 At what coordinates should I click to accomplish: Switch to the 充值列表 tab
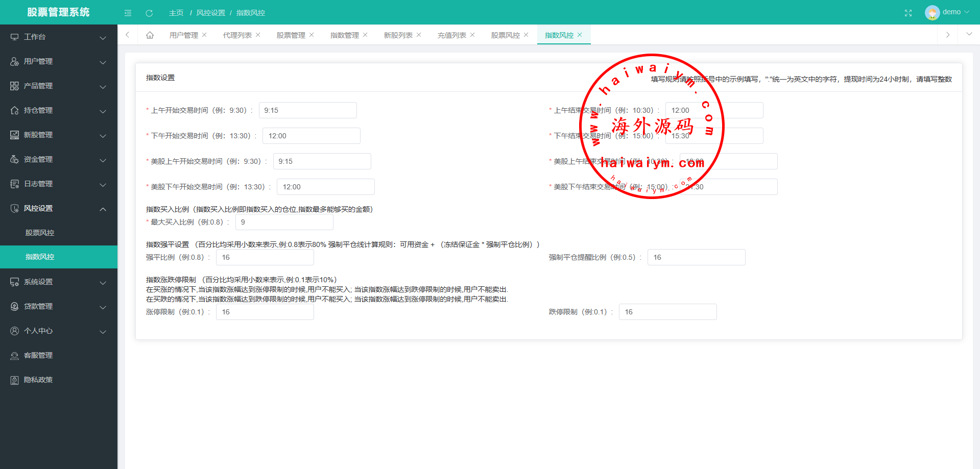(451, 35)
